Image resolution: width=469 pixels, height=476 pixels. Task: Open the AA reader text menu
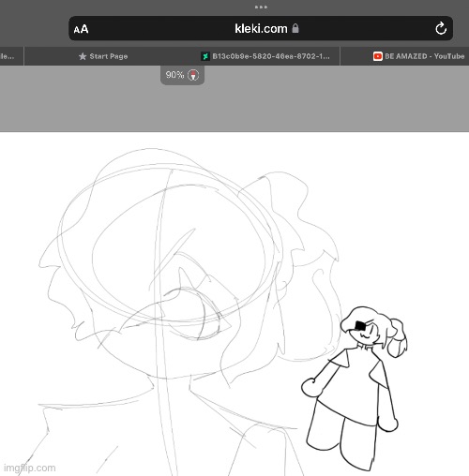click(81, 29)
